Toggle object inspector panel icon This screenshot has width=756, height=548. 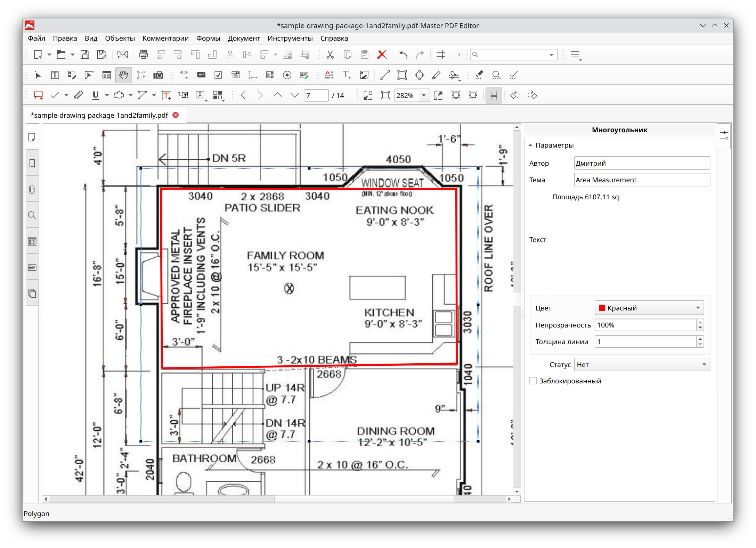tap(724, 135)
